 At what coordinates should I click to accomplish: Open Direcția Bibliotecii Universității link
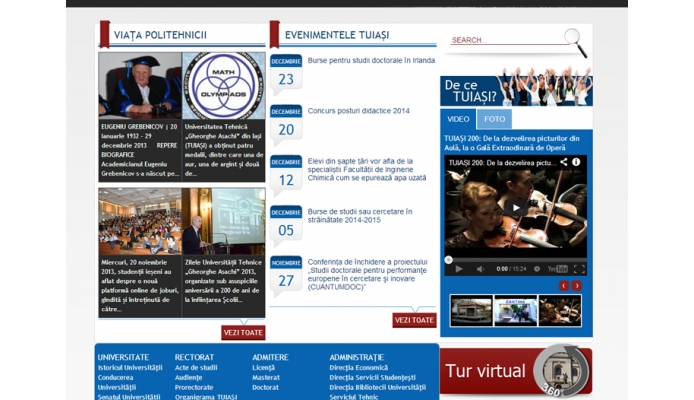(x=378, y=387)
